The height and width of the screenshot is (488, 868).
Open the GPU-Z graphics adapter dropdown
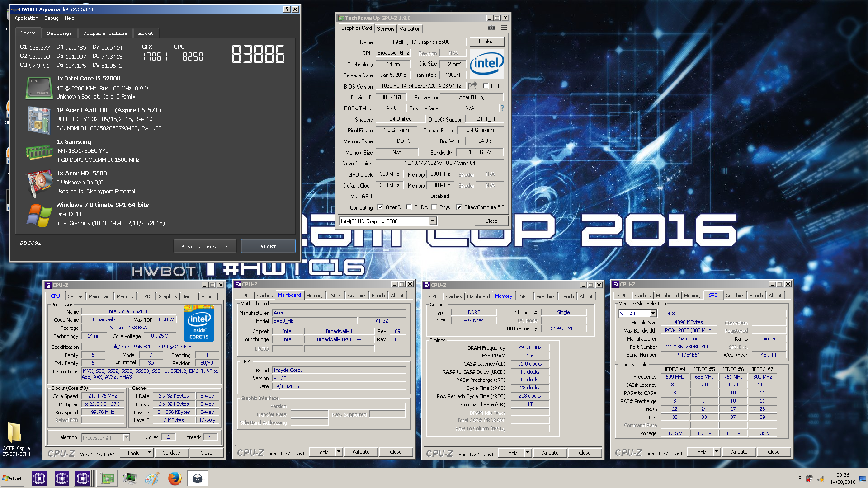(x=433, y=221)
